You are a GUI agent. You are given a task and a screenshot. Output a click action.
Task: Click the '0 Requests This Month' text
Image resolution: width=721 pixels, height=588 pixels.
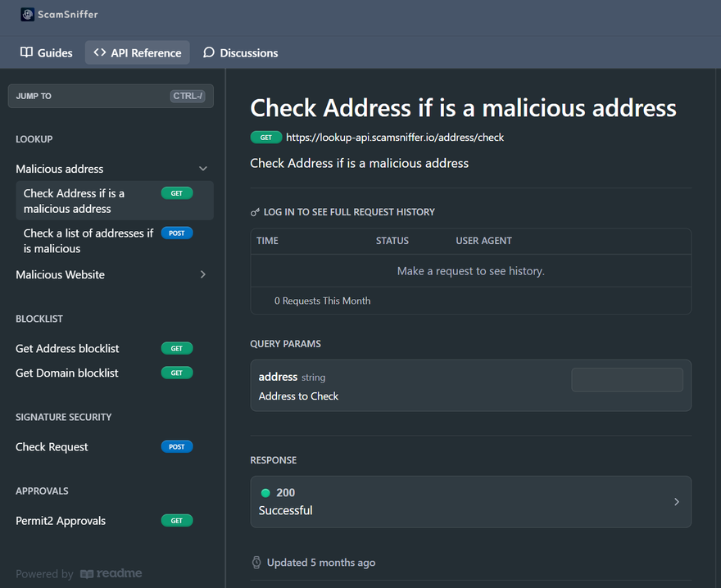coord(322,301)
